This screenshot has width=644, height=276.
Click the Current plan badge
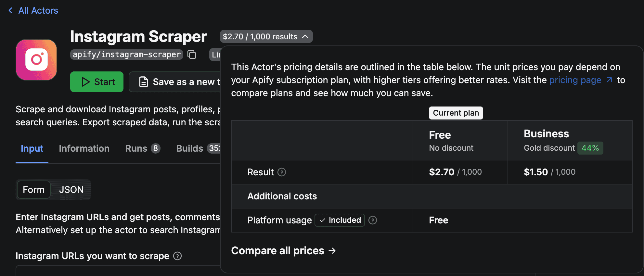click(x=456, y=113)
